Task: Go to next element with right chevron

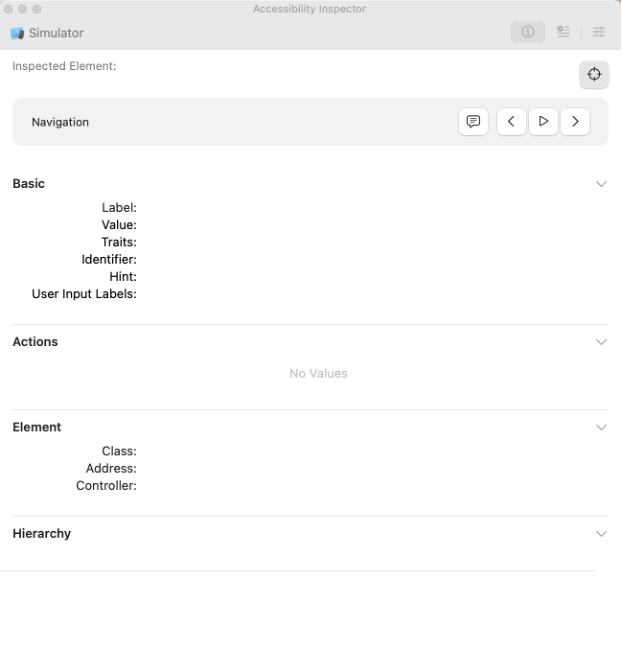Action: [575, 121]
